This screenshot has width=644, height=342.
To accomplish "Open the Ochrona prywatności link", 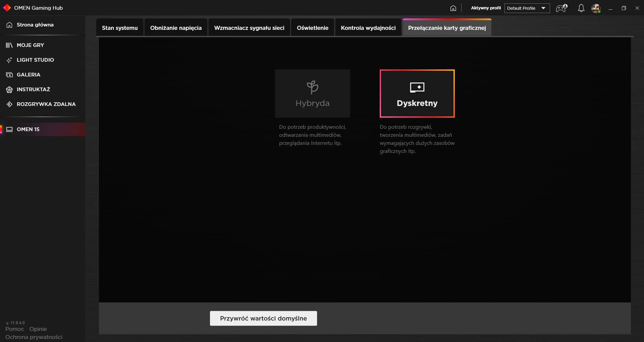I will (x=34, y=337).
